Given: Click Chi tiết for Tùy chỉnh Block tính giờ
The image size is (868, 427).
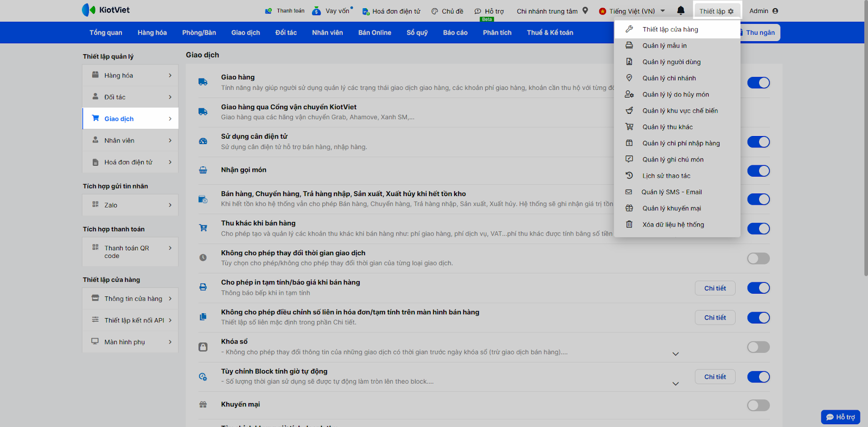Looking at the screenshot, I should 715,377.
